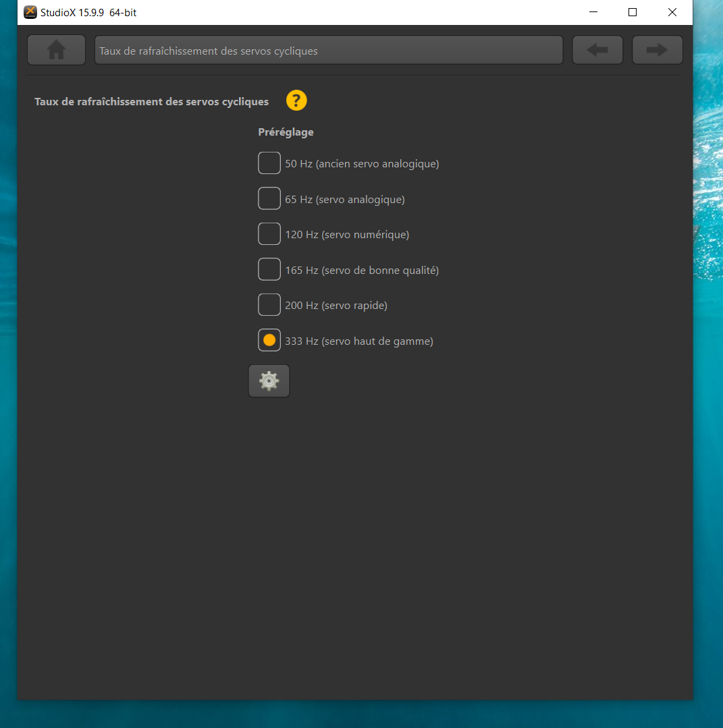
Task: Navigate forward with the right arrow button
Action: pos(657,50)
